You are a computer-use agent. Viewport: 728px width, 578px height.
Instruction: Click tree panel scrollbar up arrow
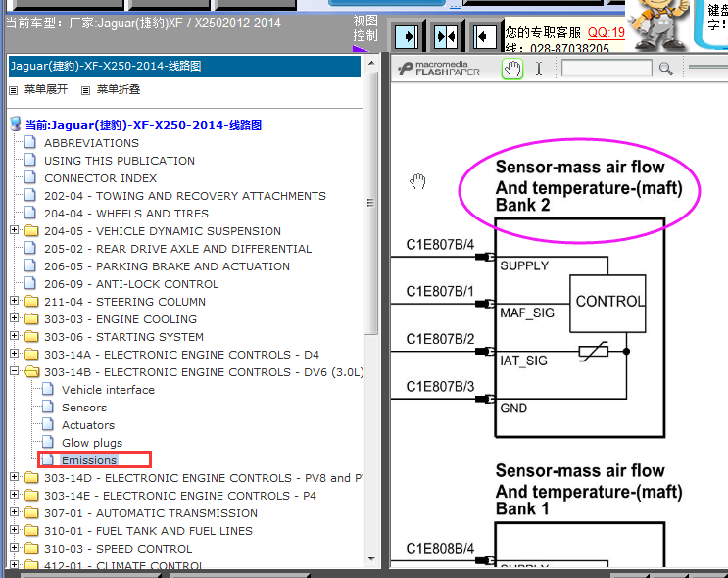371,63
